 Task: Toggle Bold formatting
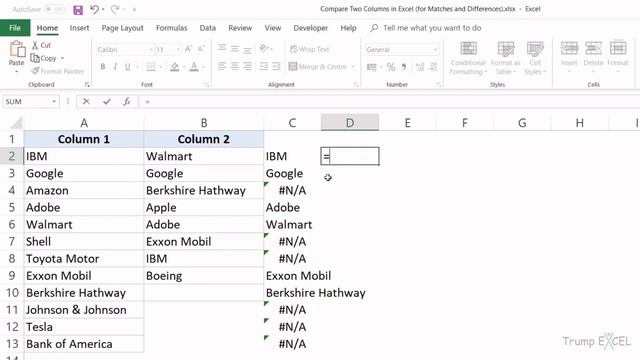point(102,67)
